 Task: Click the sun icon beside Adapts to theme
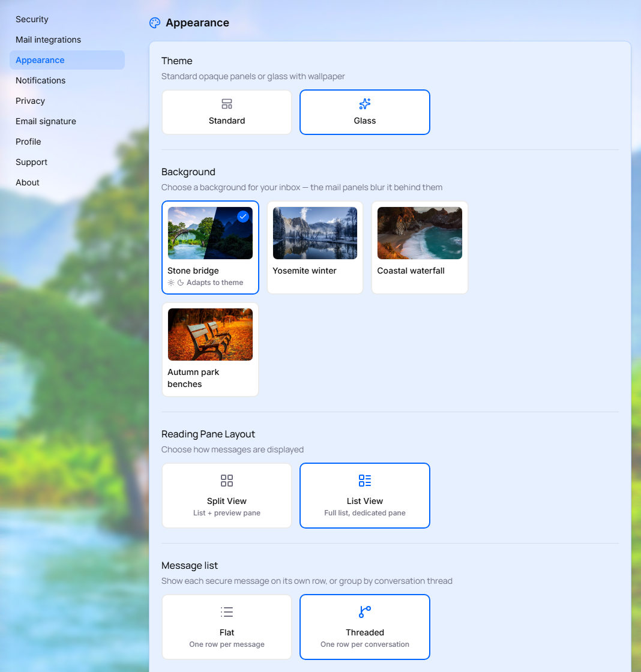[x=171, y=283]
